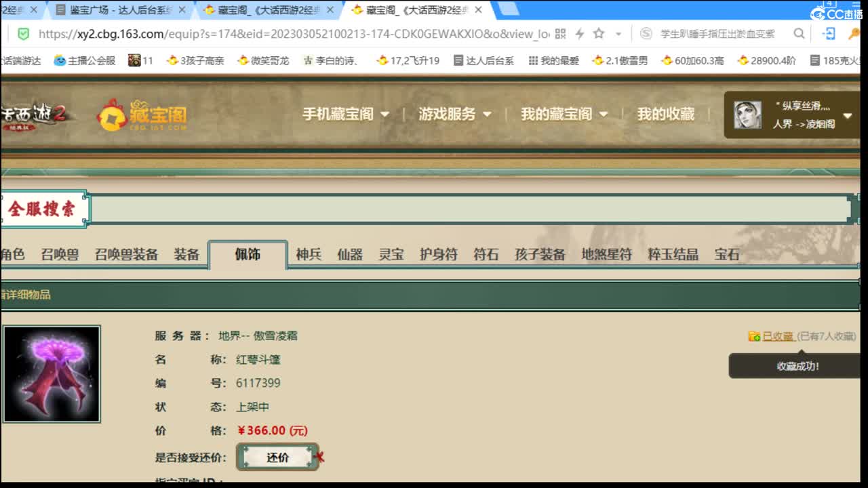
Task: Open the 我的收藏 page
Action: [666, 114]
